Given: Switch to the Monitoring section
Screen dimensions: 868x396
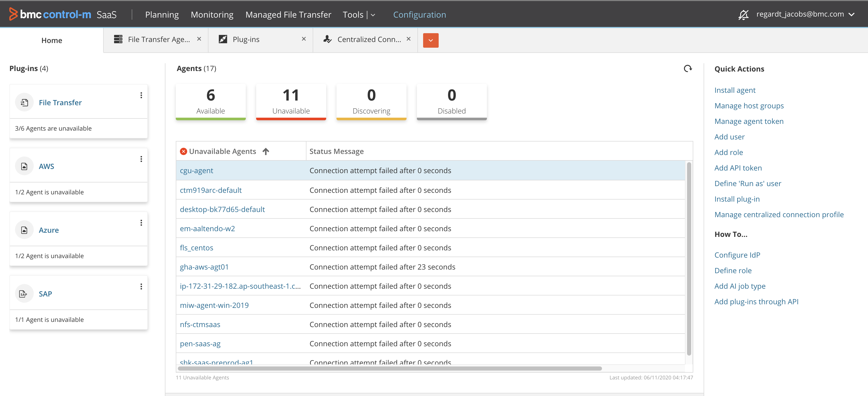Looking at the screenshot, I should click(212, 15).
